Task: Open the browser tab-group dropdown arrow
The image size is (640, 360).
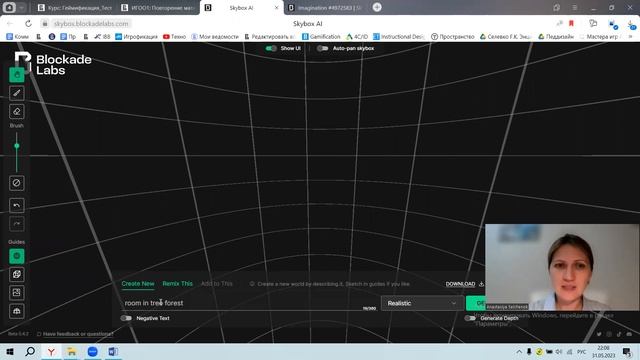Action: [22, 7]
